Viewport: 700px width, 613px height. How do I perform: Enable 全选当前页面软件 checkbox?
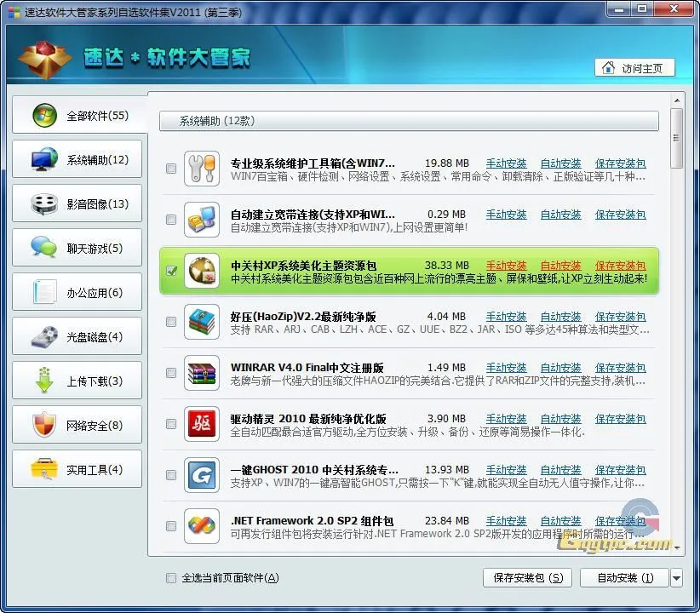pos(171,578)
